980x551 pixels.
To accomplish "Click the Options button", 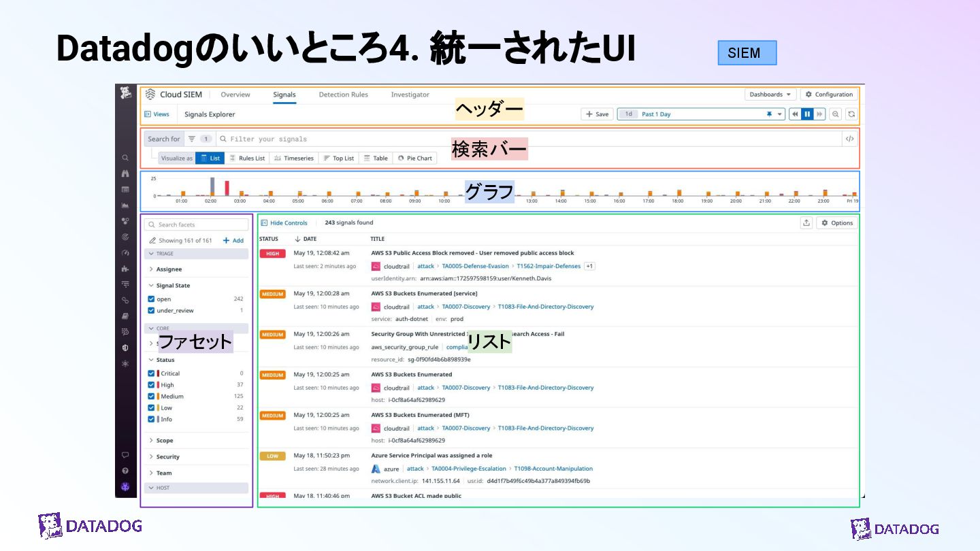I will [x=836, y=222].
